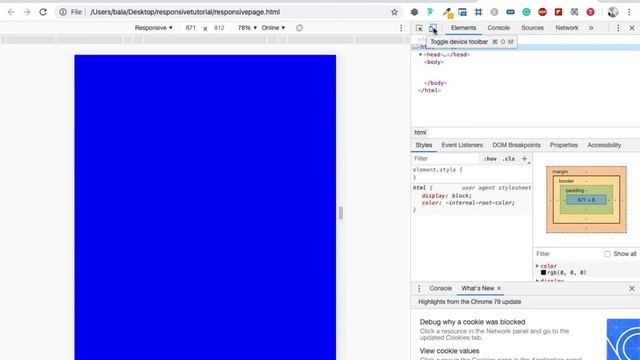Viewport: 640px width, 360px height.
Task: Switch to the top Console tab
Action: (498, 28)
